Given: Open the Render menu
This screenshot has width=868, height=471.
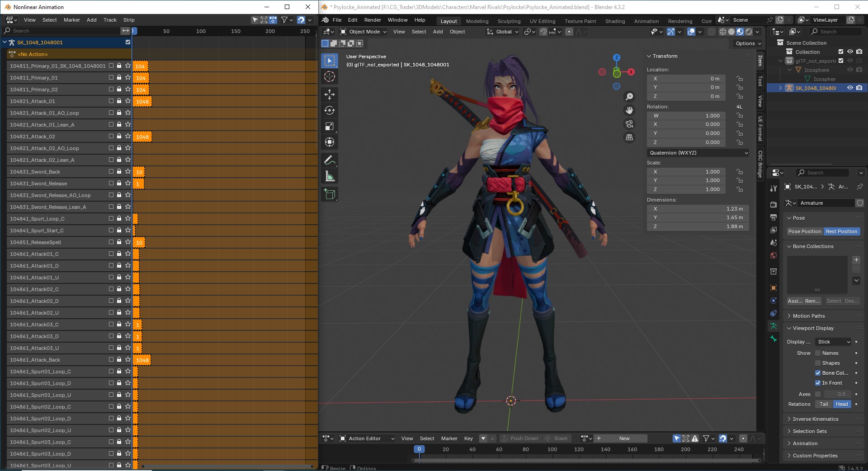Looking at the screenshot, I should (373, 20).
